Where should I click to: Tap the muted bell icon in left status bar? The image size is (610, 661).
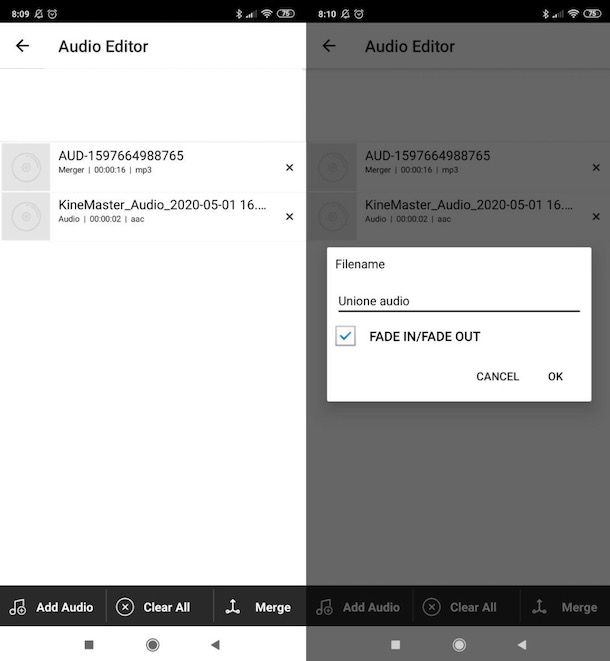coord(38,14)
